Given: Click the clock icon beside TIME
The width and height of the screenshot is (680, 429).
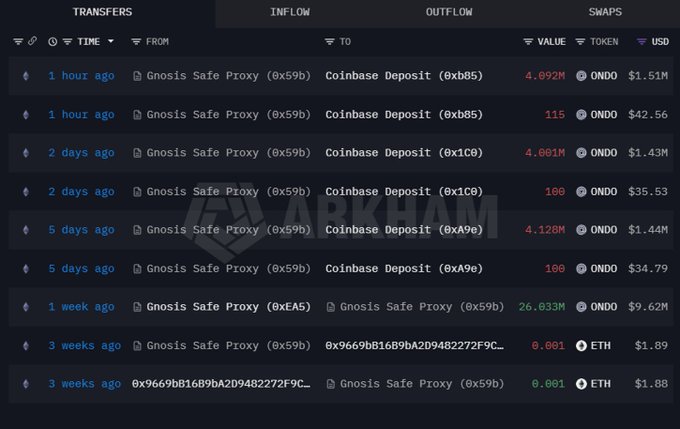Looking at the screenshot, I should point(52,42).
